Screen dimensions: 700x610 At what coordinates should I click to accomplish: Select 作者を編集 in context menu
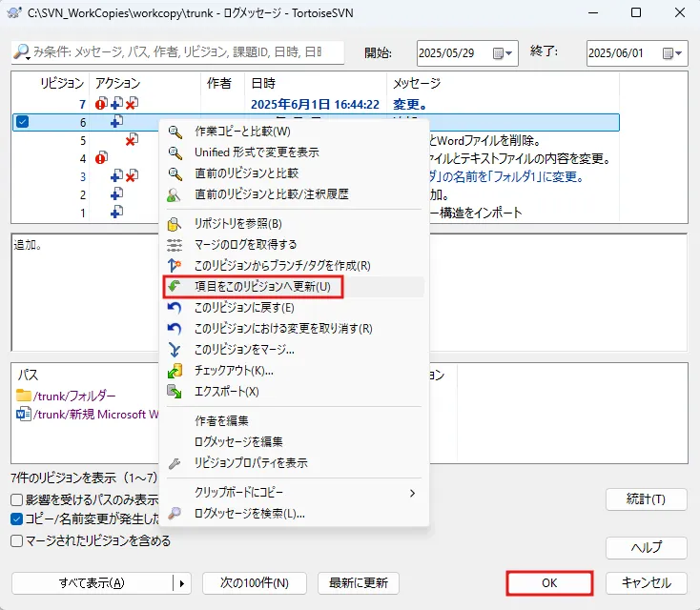click(295, 420)
